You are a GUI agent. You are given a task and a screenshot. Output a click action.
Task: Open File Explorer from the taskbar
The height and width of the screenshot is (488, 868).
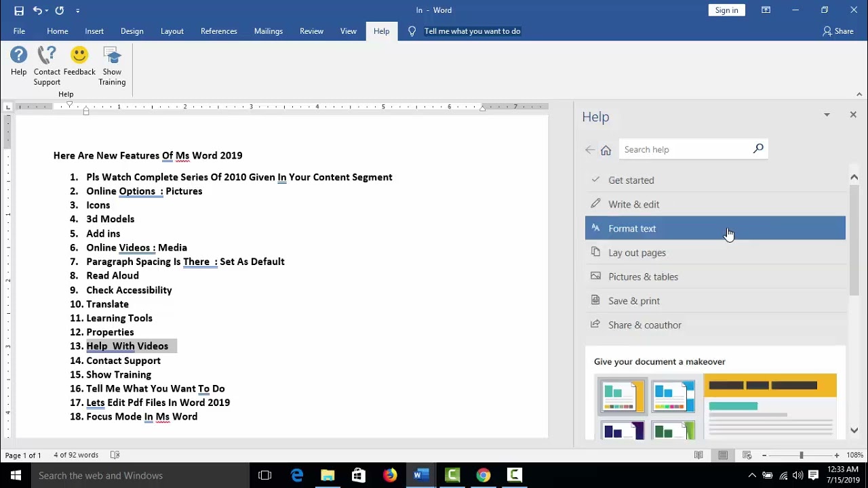tap(328, 475)
